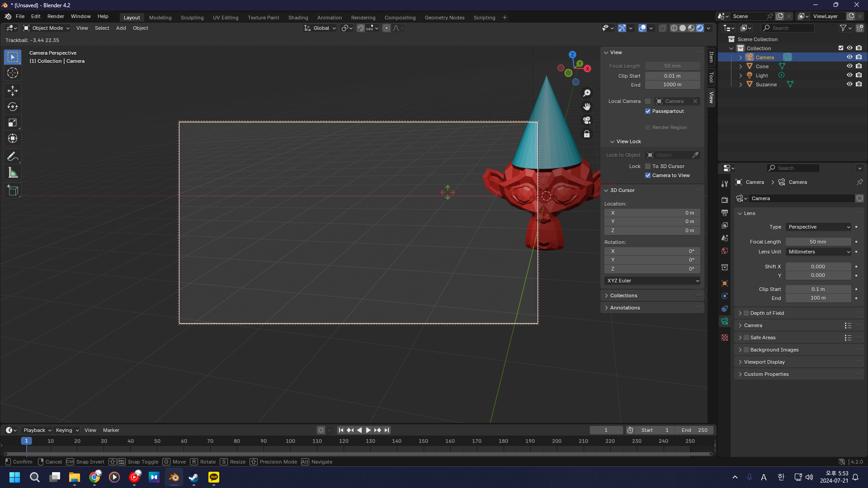Select the Light object in outliner

(x=762, y=75)
